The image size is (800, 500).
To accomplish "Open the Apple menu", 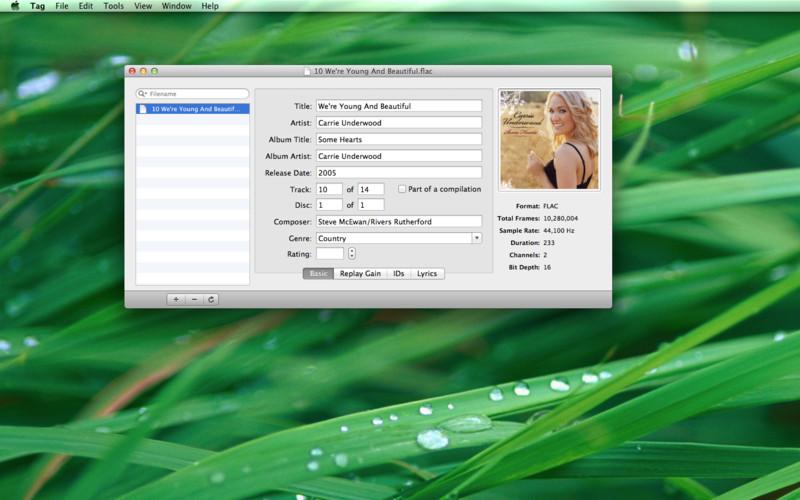I will point(15,6).
